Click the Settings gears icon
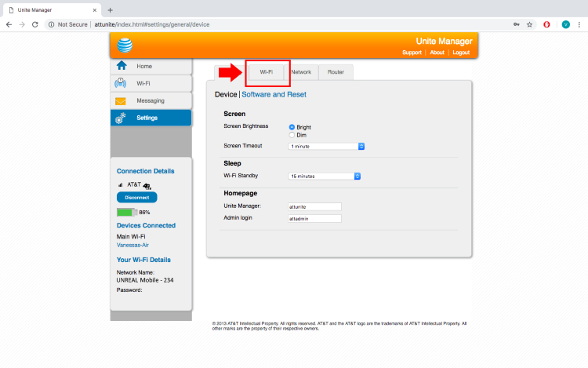Image resolution: width=588 pixels, height=368 pixels. tap(121, 118)
